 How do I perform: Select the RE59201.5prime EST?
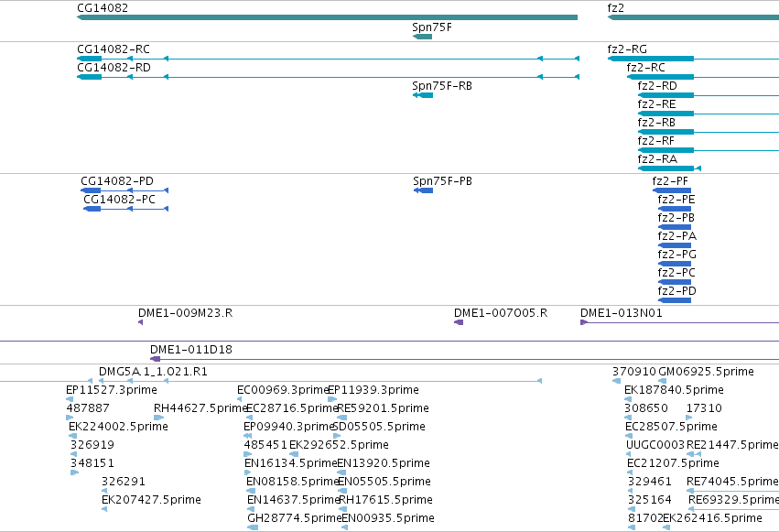pyautogui.click(x=341, y=418)
